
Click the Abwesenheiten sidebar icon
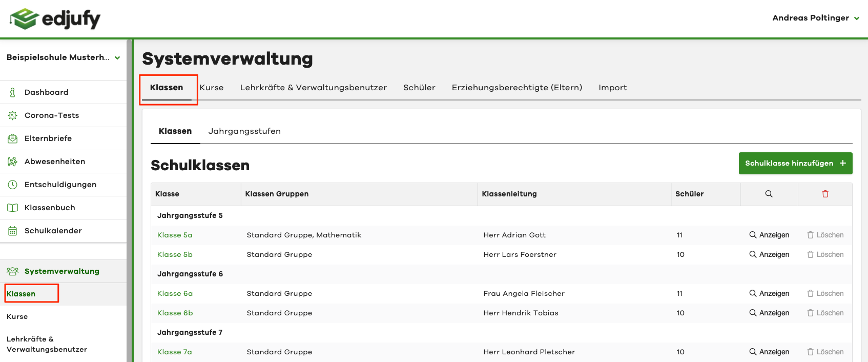tap(12, 162)
